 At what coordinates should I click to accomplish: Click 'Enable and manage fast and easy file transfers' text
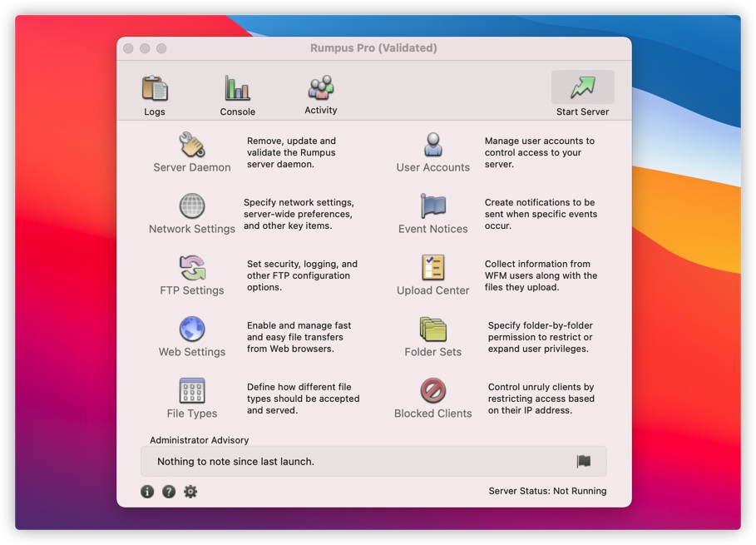[299, 337]
